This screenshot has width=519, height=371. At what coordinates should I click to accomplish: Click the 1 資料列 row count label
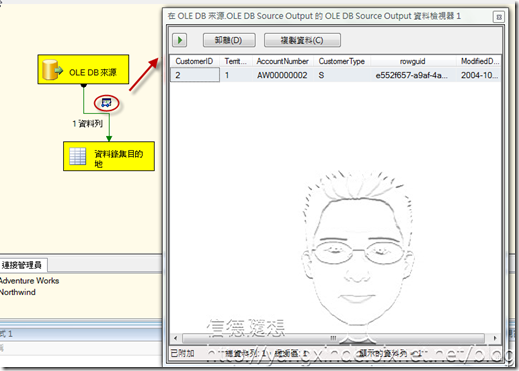point(87,124)
